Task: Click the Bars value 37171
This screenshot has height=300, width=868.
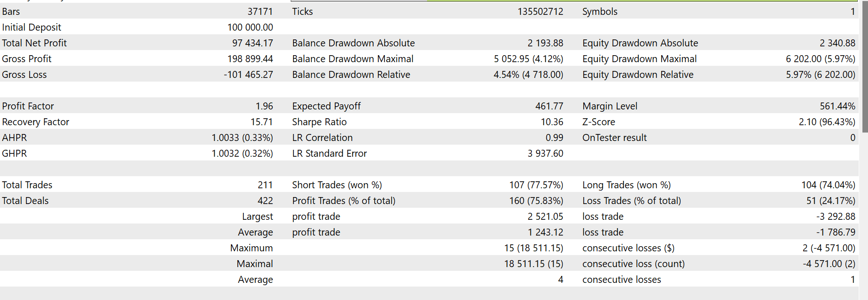Action: pos(260,12)
